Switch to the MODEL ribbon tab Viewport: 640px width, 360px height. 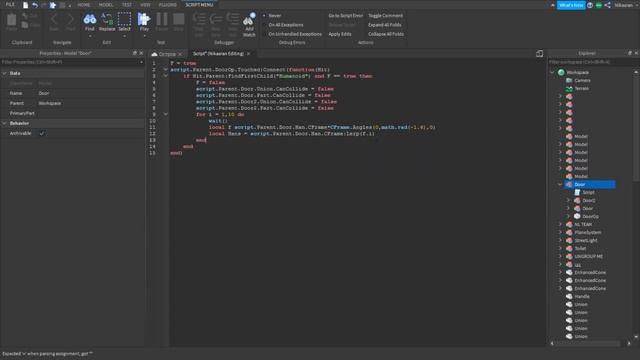click(106, 5)
